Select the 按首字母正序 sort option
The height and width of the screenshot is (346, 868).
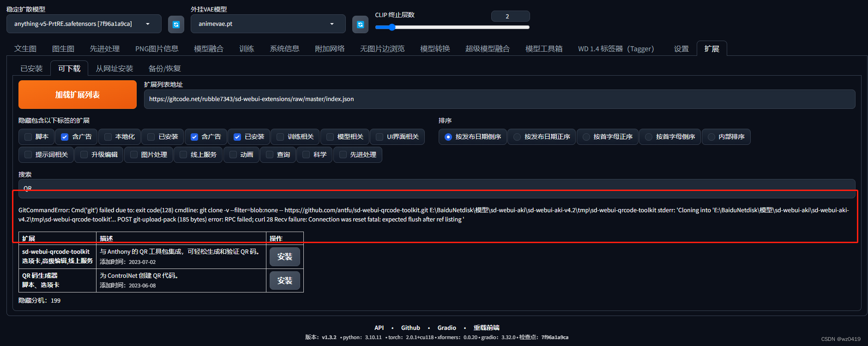(608, 137)
